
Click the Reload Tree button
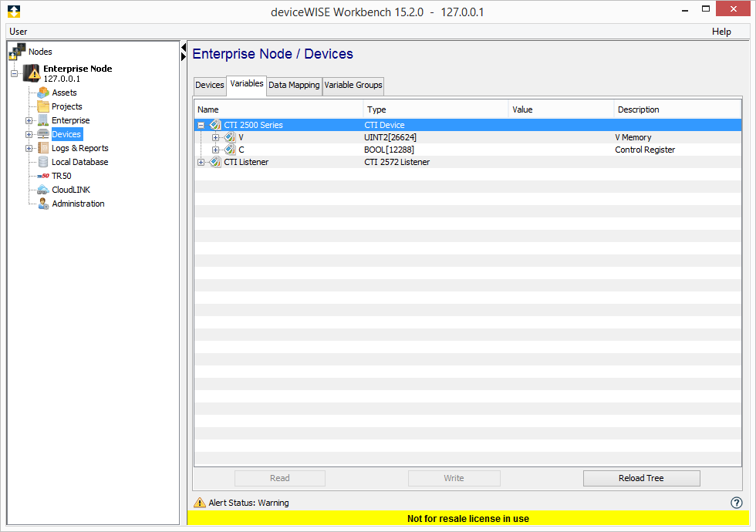[x=641, y=478]
